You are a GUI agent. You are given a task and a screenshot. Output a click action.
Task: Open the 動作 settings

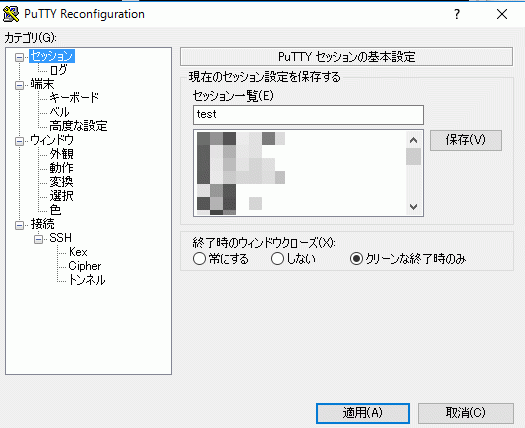pos(62,168)
